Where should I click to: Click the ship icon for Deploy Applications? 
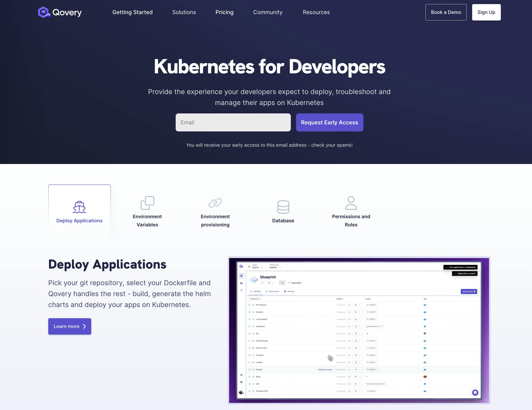pos(79,207)
